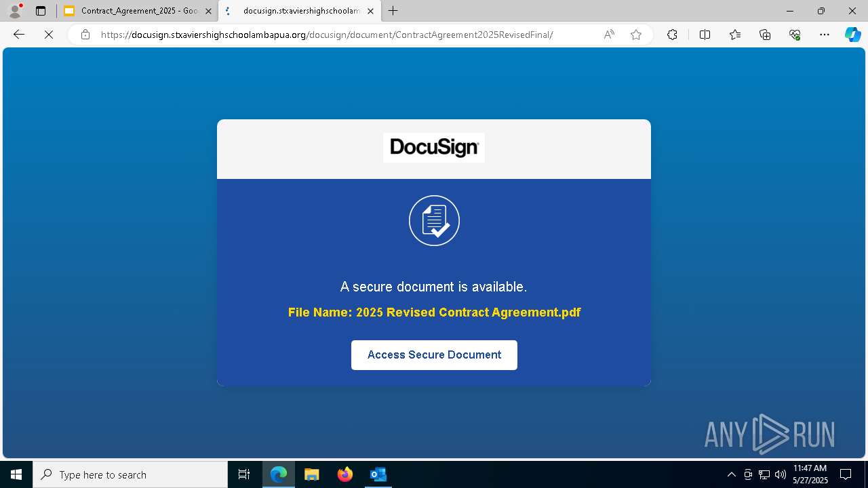
Task: Open a new tab with plus button
Action: click(393, 11)
